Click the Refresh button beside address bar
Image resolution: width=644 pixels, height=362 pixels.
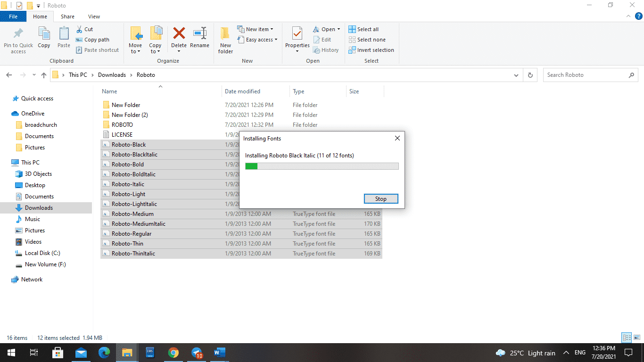tap(530, 75)
